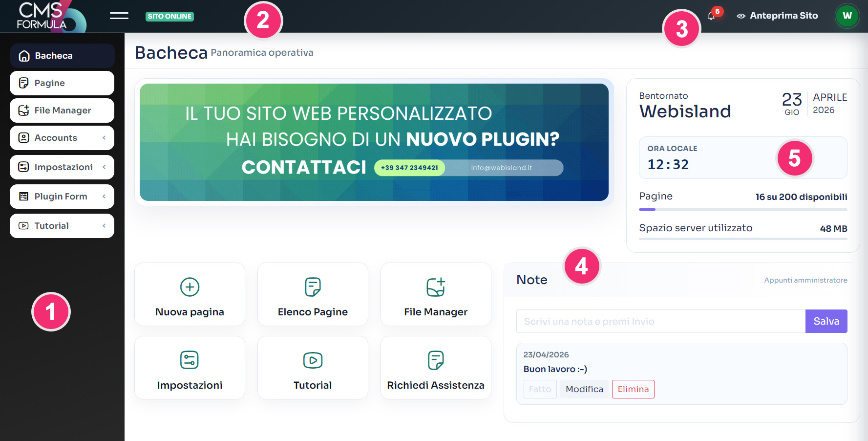The image size is (868, 441).
Task: Open Impostazioni shortcut card
Action: pos(190,368)
